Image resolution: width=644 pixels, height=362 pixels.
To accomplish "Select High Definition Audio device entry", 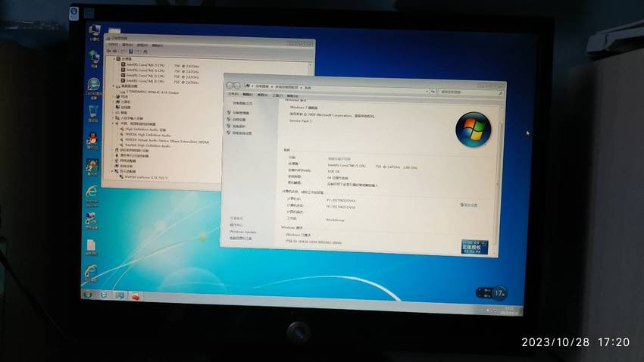I will (142, 130).
